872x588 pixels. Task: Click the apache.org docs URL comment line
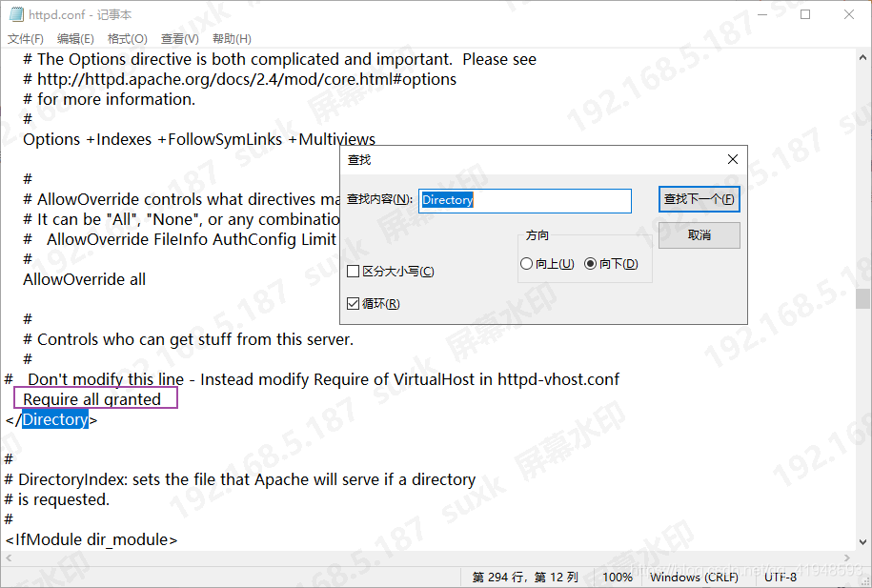[240, 79]
